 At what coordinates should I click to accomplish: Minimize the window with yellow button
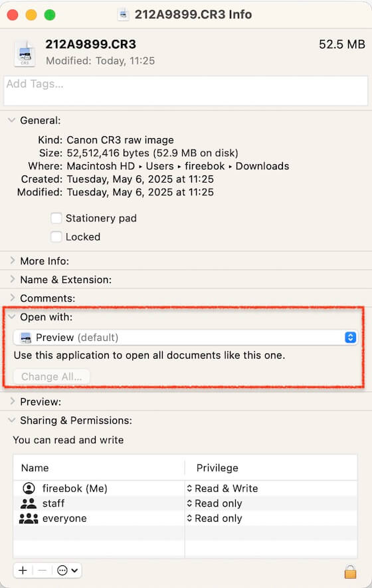tap(31, 15)
